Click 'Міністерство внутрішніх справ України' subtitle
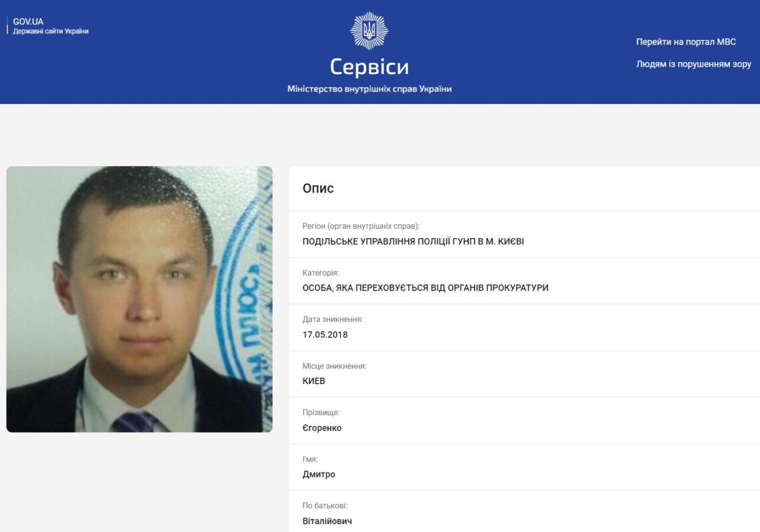The width and height of the screenshot is (760, 532). click(x=369, y=89)
